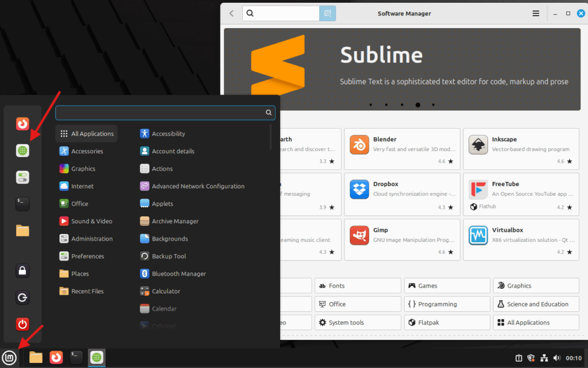Go back in Software Manager
Image resolution: width=588 pixels, height=368 pixels.
pos(232,13)
